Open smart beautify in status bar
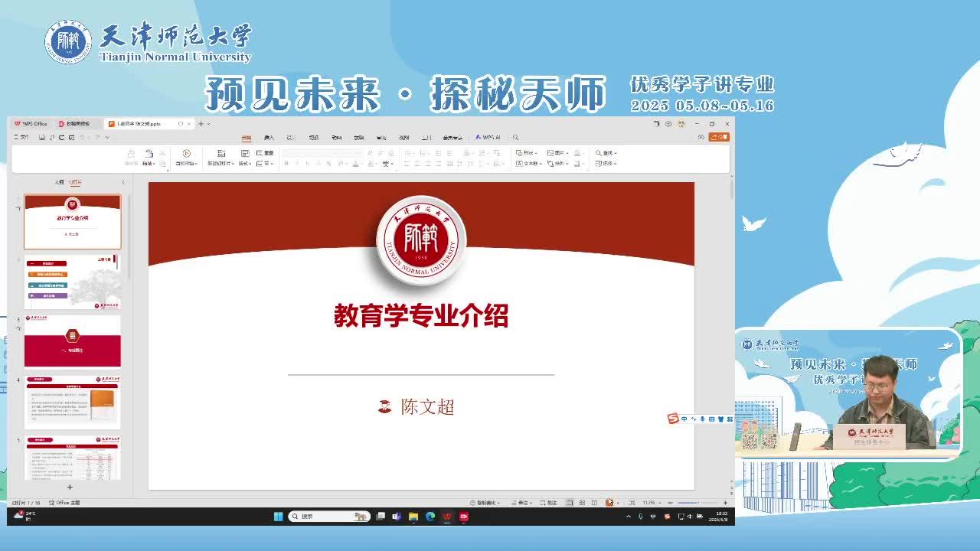This screenshot has height=551, width=980. 485,503
